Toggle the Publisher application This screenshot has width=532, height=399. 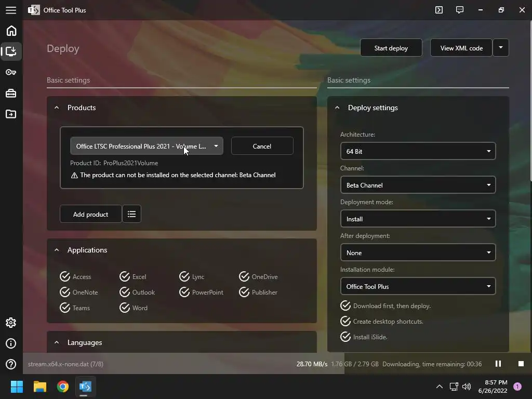click(258, 292)
